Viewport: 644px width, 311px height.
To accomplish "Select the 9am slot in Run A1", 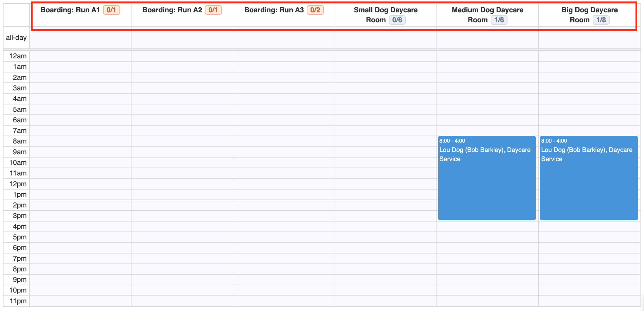I will (x=80, y=152).
